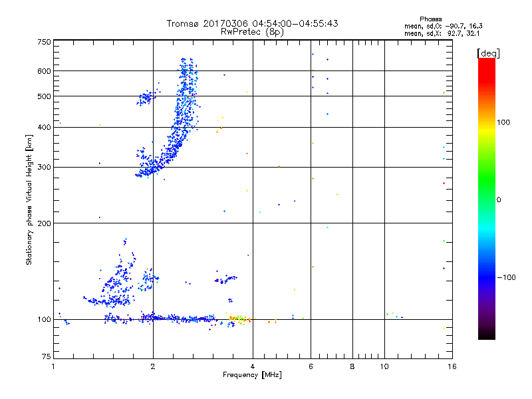Click the '[deg]' colorbar unit label
Screen dimensions: 532x399
click(488, 53)
